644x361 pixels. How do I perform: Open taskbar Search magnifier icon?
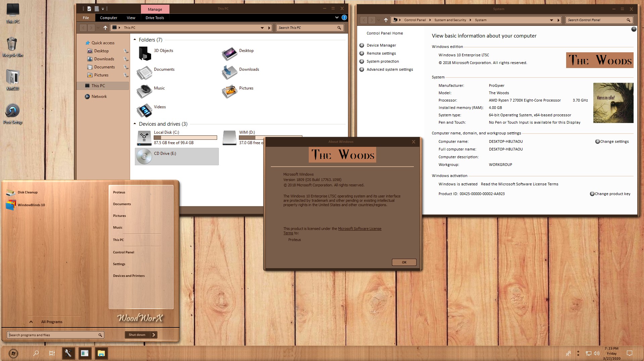tap(36, 353)
